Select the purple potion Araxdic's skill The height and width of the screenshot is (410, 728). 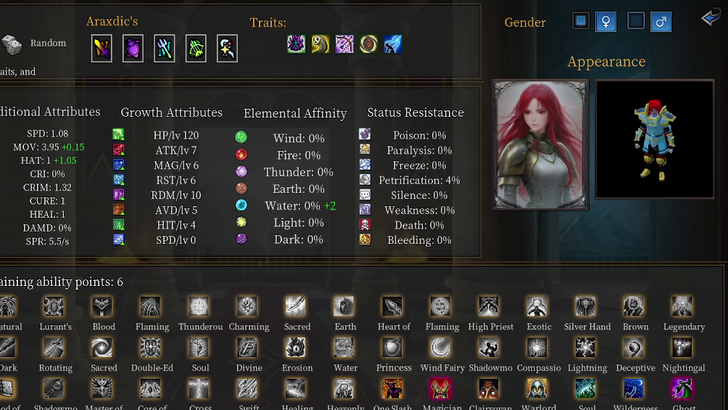point(133,48)
